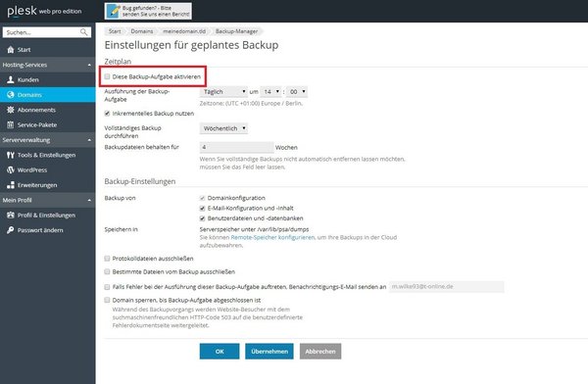Follow 'Remote-Speicher konfigurieren' link
Viewport: 588px width, 384px height.
coord(272,237)
